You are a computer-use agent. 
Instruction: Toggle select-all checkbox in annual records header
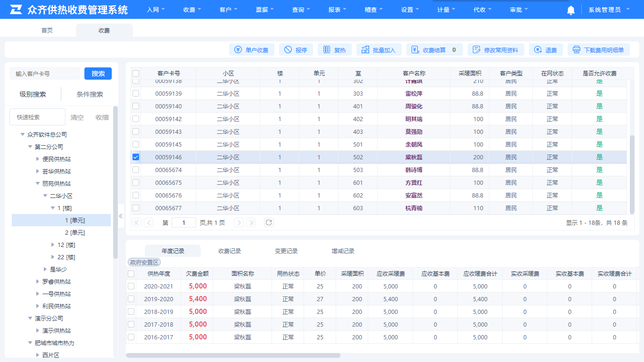click(x=131, y=273)
